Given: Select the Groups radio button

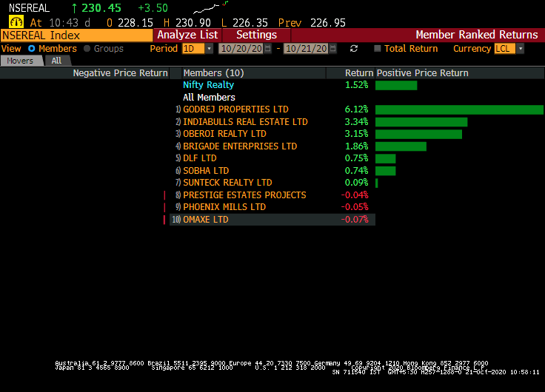Looking at the screenshot, I should (87, 49).
